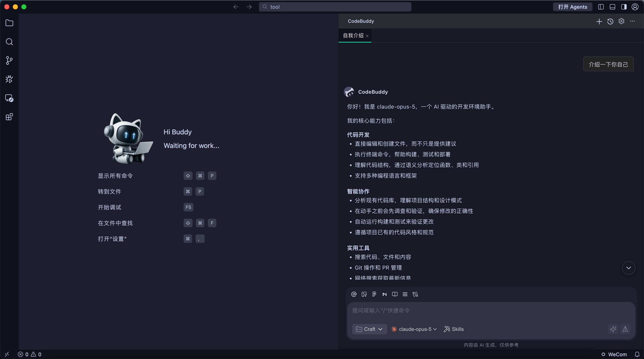Insert an @ mention context

pyautogui.click(x=354, y=294)
